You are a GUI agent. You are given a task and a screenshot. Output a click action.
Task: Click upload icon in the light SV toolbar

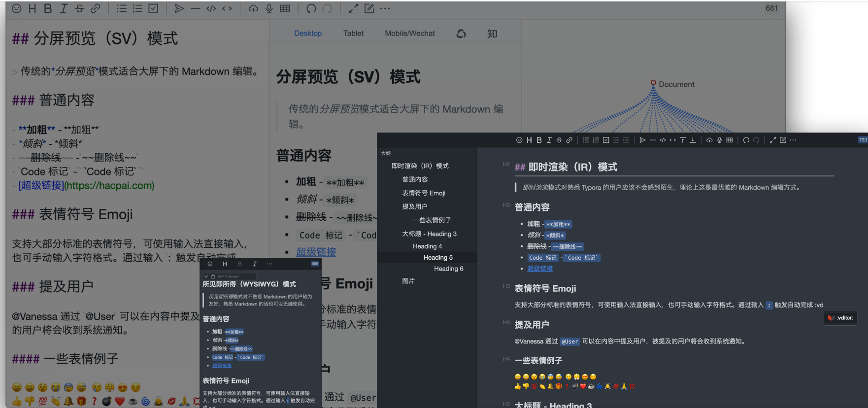[x=253, y=8]
